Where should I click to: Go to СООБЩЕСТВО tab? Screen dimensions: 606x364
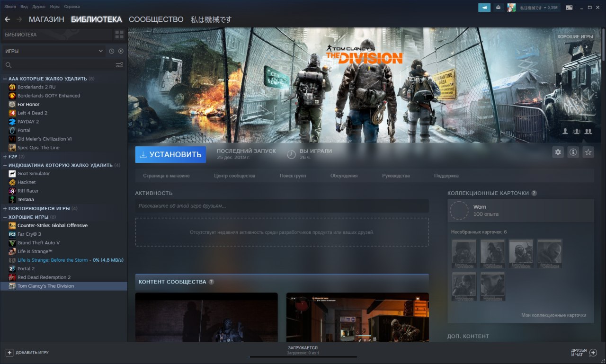tap(156, 19)
